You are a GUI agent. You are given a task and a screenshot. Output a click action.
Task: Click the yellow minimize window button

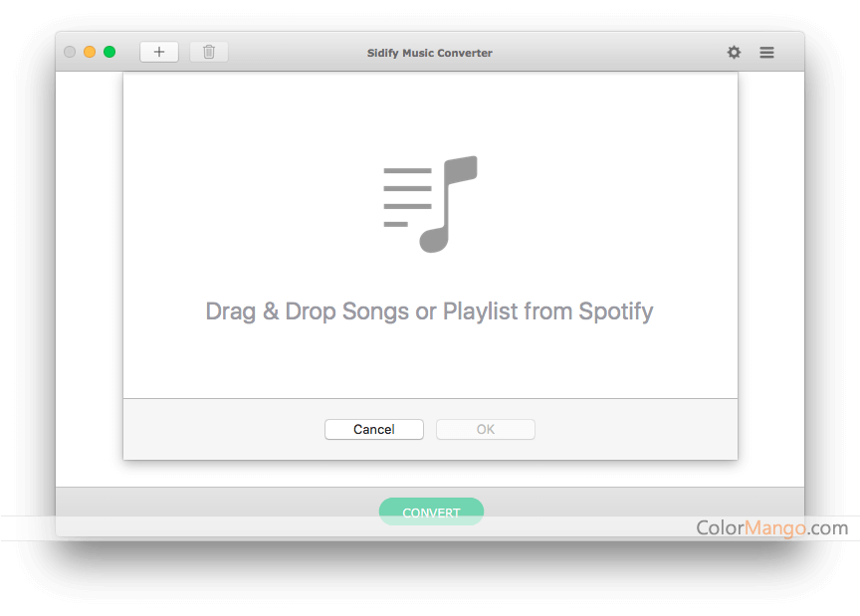coord(90,52)
